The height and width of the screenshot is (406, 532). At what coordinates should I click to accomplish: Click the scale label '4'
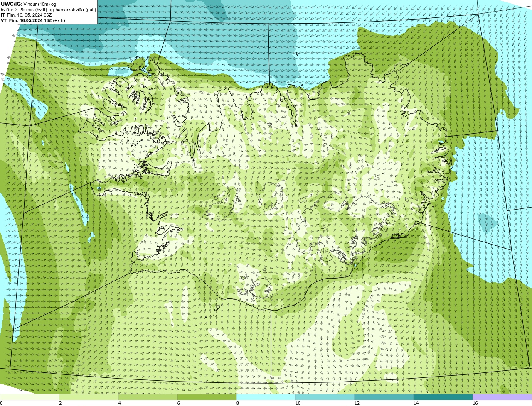tap(119, 403)
